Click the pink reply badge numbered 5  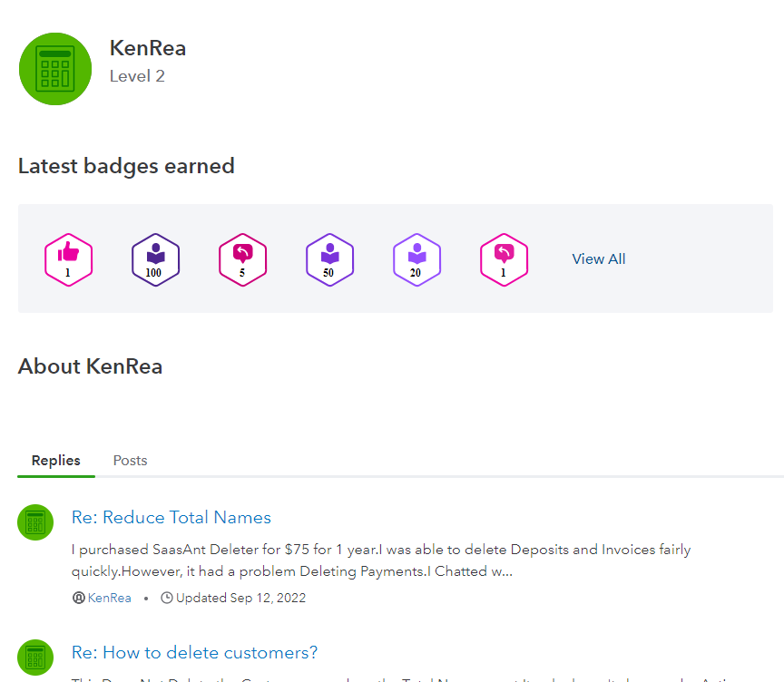(x=242, y=259)
